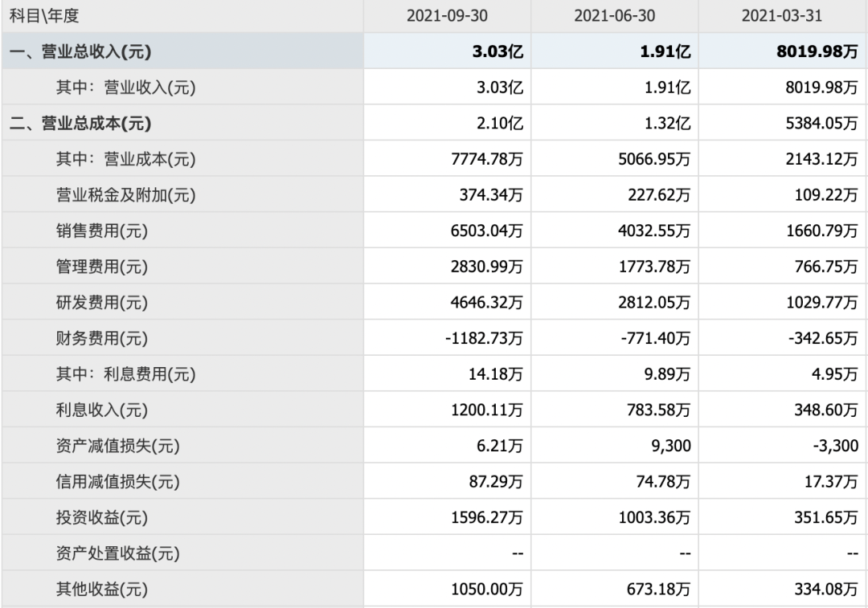This screenshot has height=608, width=868.
Task: Click the 6.21万 asset impairment value
Action: click(x=500, y=446)
